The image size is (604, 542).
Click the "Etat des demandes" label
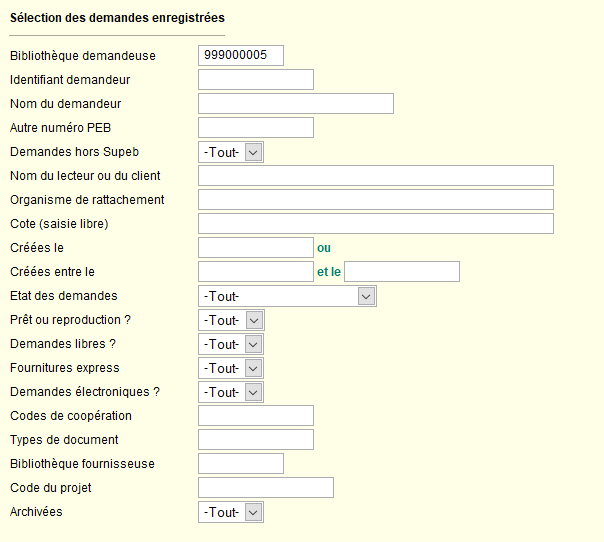tap(64, 296)
